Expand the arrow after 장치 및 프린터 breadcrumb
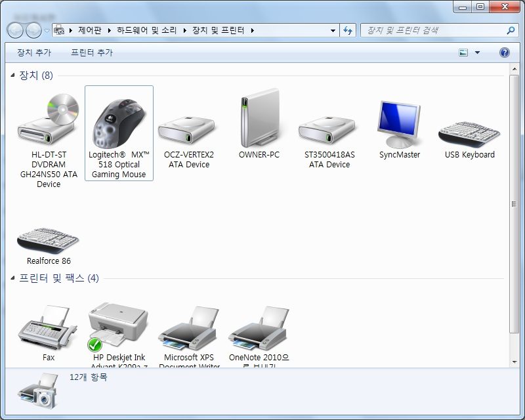The width and height of the screenshot is (525, 420). [x=253, y=30]
